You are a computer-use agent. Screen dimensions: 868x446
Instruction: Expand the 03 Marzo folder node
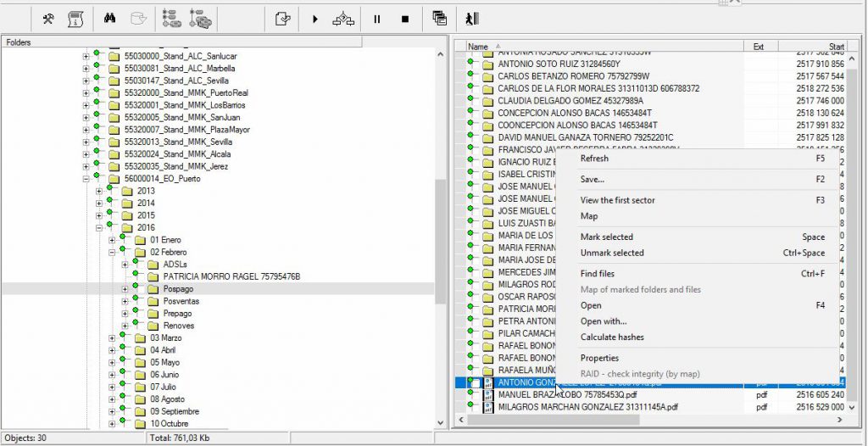pyautogui.click(x=112, y=338)
